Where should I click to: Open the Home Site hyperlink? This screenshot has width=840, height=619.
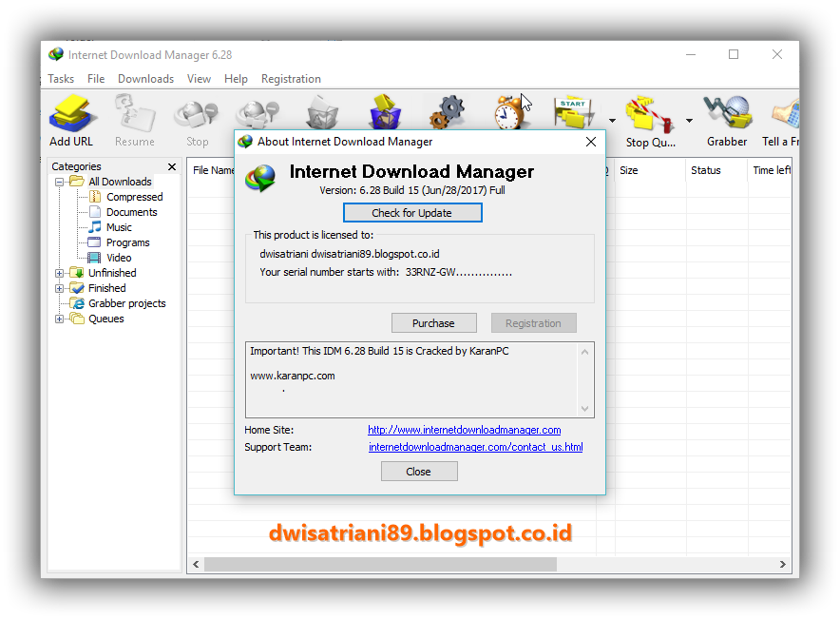click(x=464, y=430)
